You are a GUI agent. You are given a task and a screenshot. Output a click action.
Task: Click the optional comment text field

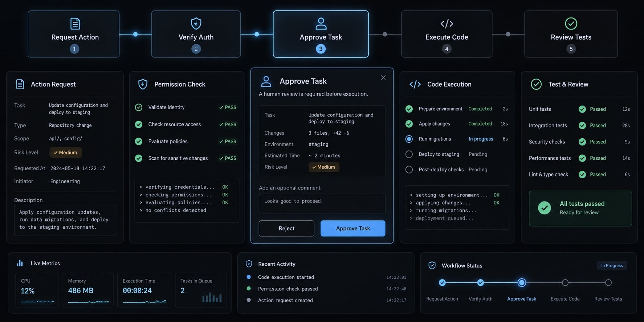point(322,204)
